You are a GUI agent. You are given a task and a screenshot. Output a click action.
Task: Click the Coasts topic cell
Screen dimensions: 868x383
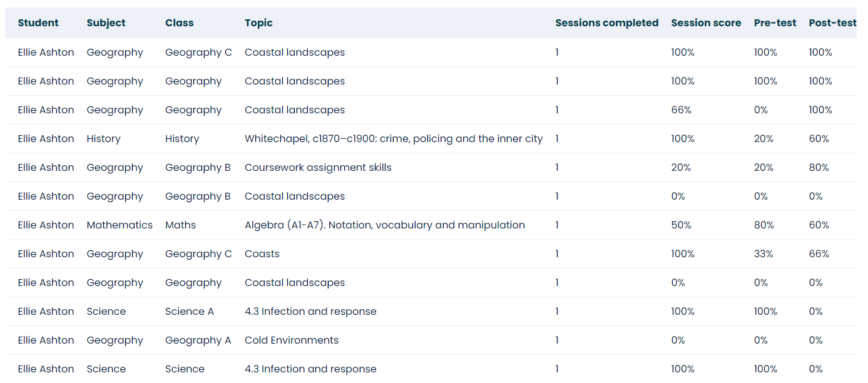(262, 254)
